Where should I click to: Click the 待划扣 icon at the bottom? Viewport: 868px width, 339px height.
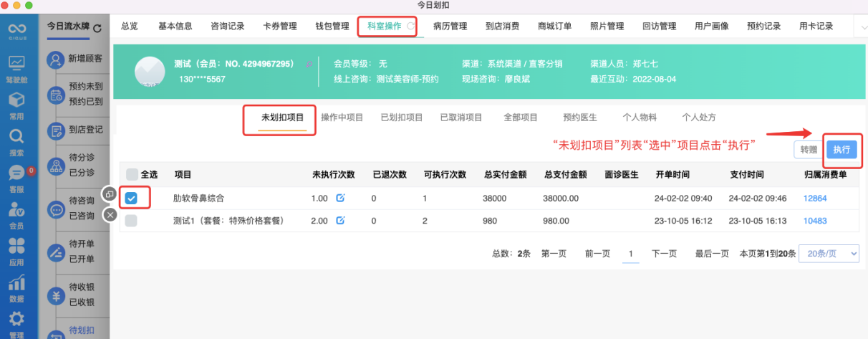point(56,334)
